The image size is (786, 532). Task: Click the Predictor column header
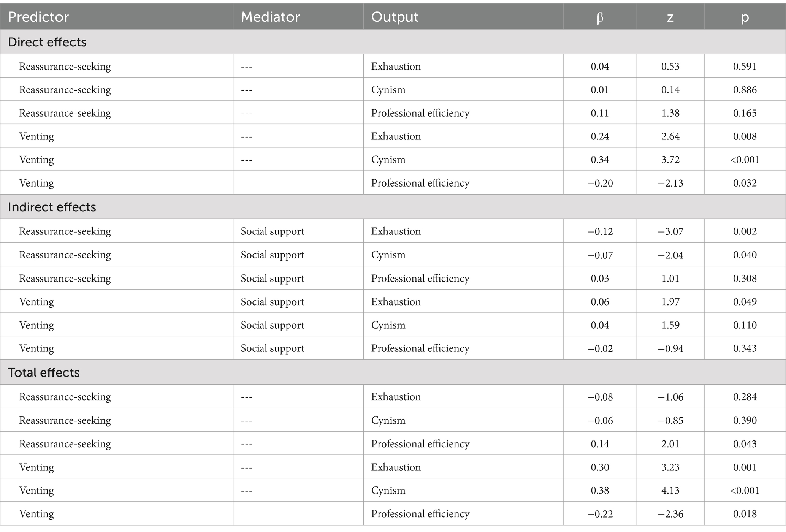point(38,17)
